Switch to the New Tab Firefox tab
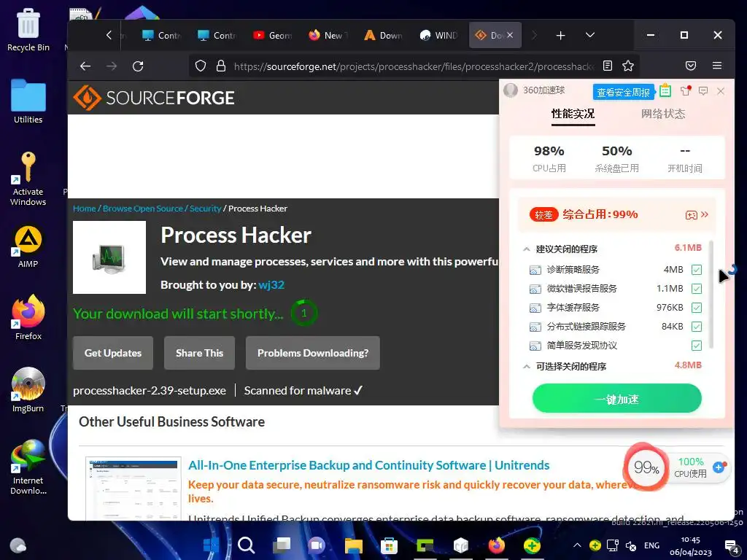Screen dimensions: 747x560 328,35
